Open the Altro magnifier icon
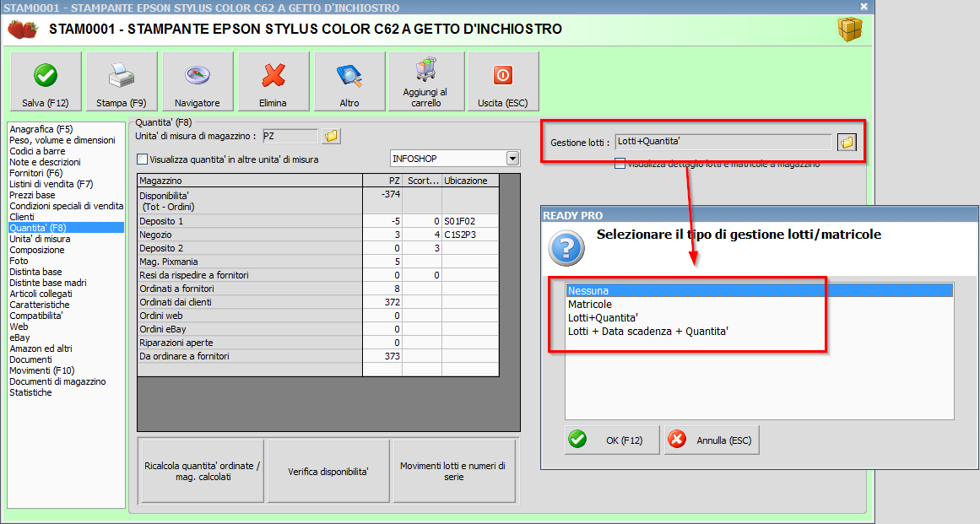The width and height of the screenshot is (980, 524). pyautogui.click(x=349, y=76)
